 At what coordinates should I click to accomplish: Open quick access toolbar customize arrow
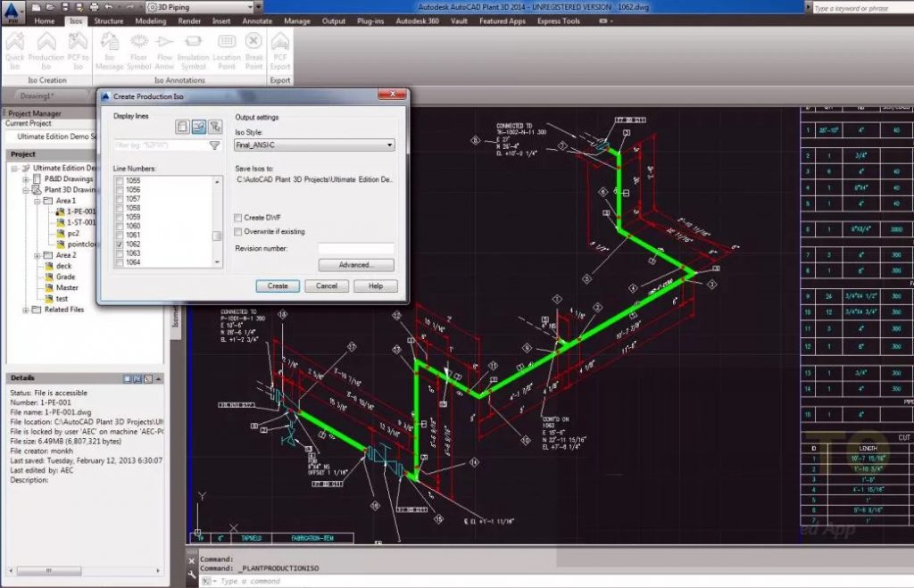pos(260,7)
